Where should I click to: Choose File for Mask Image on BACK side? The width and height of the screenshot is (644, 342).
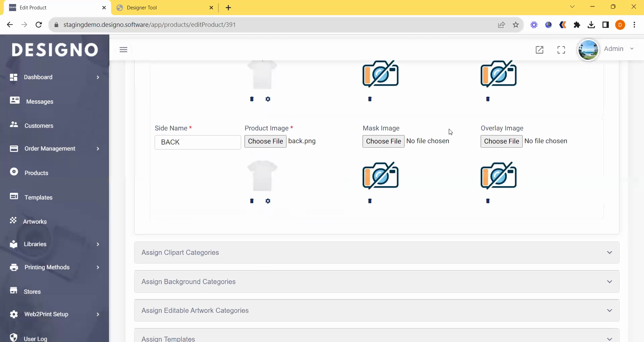coord(383,141)
